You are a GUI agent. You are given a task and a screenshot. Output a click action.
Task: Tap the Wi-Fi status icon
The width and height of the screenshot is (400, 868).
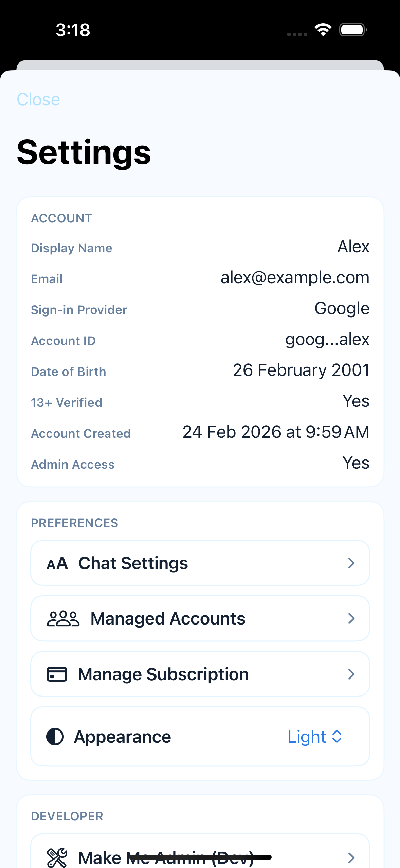click(323, 30)
